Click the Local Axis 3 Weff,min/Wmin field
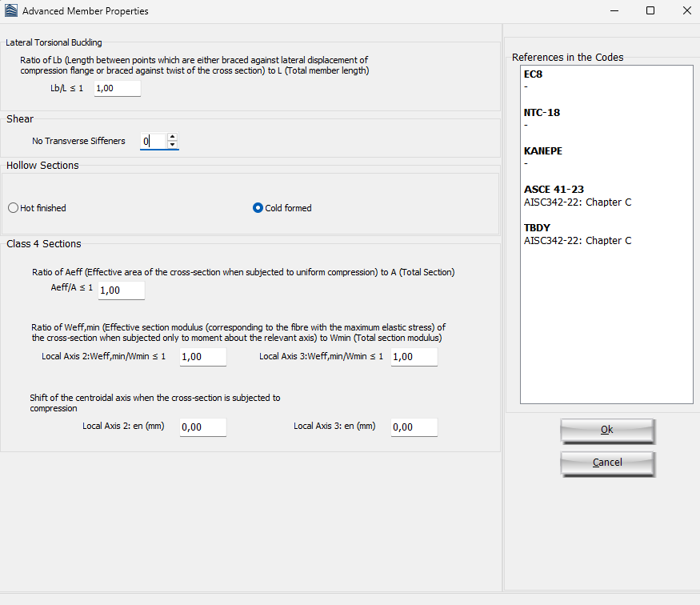The height and width of the screenshot is (605, 700). coord(414,357)
